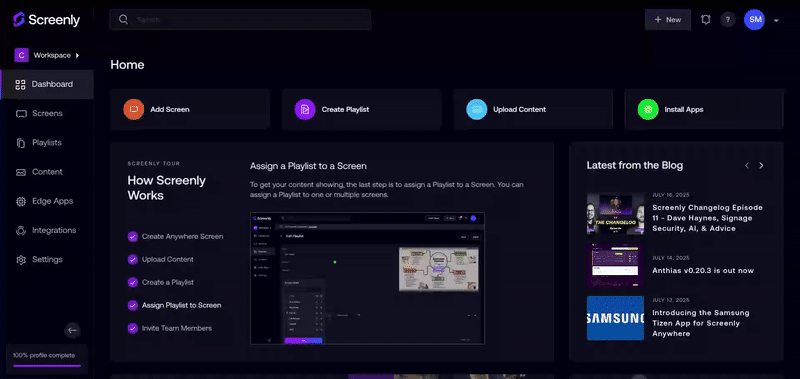Click the blue Upload Content icon

click(x=477, y=109)
